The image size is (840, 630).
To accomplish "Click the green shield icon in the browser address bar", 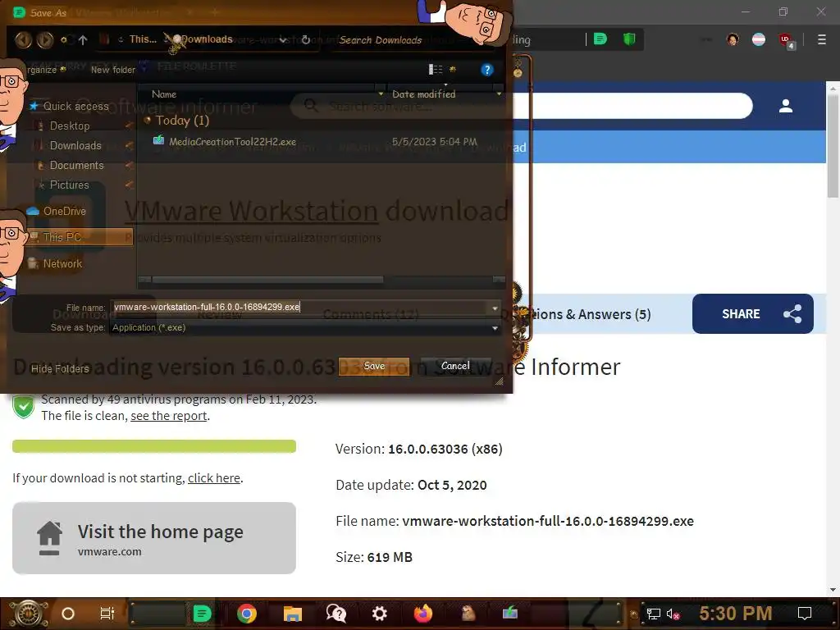I will pos(629,39).
